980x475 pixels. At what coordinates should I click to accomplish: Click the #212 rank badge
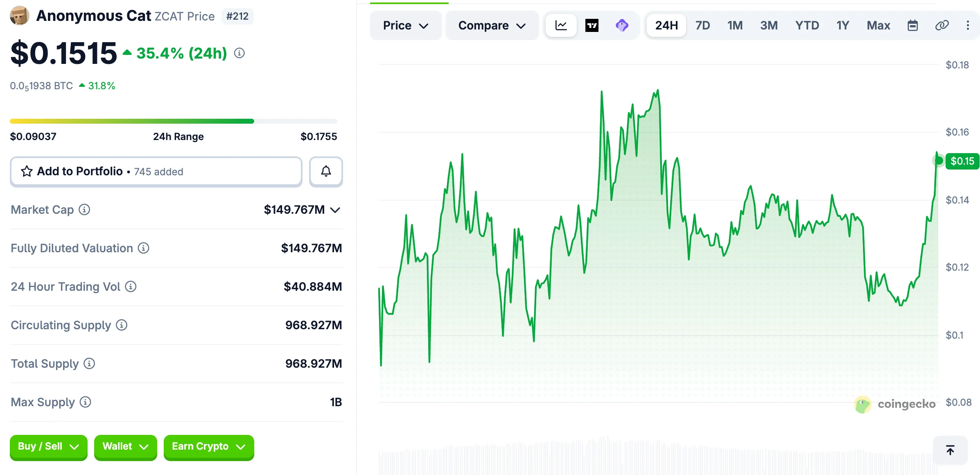237,16
